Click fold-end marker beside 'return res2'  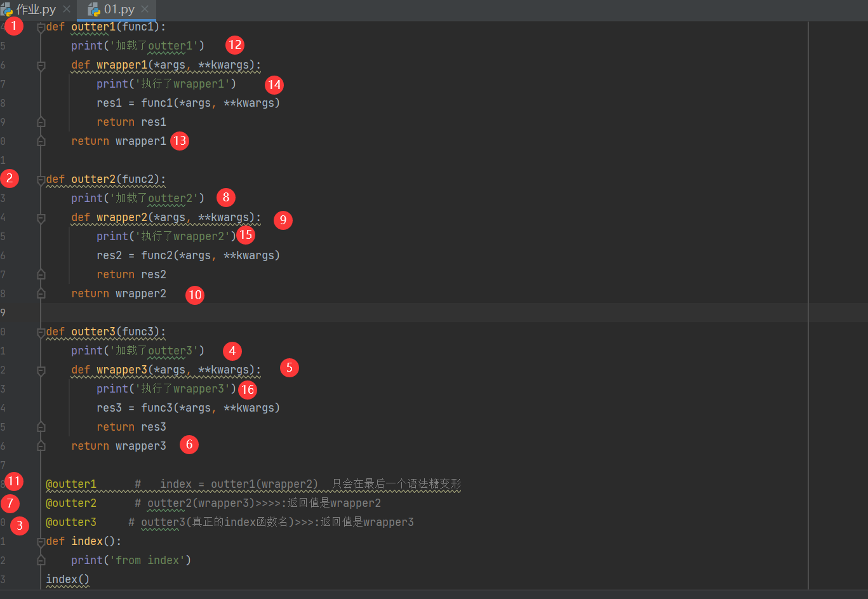[41, 274]
